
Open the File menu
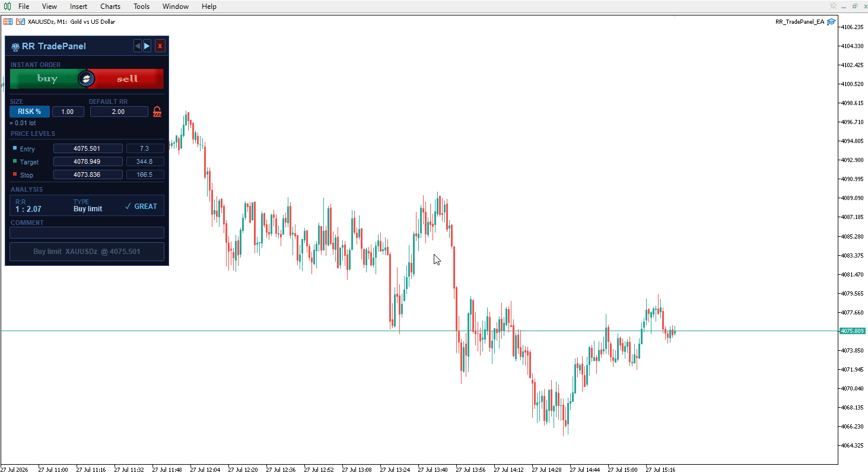24,7
